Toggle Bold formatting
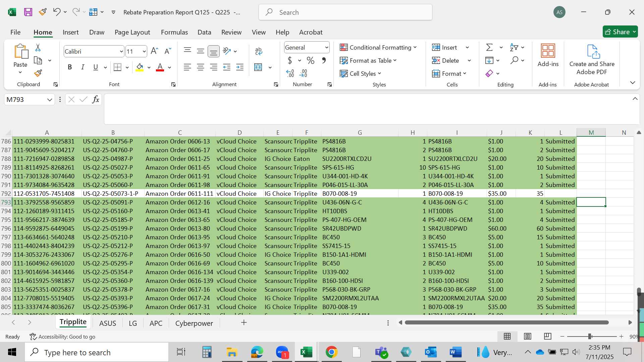644x362 pixels. (x=70, y=67)
